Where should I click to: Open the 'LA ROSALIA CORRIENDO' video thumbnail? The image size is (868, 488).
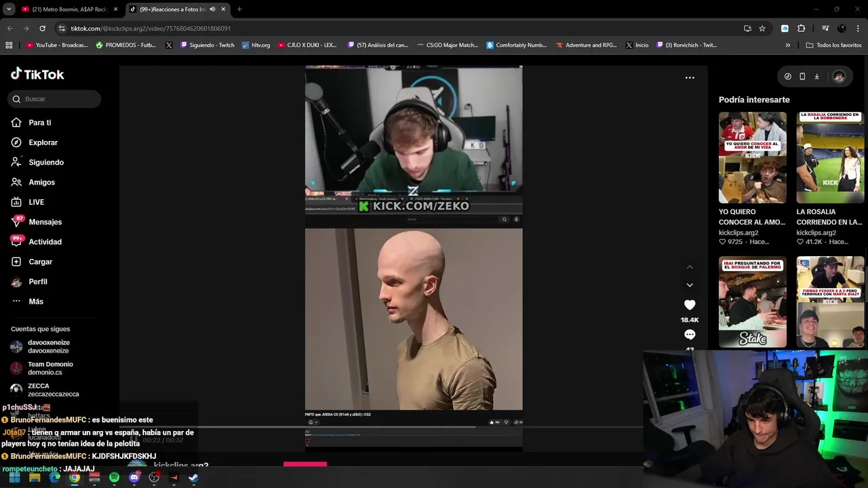point(830,157)
